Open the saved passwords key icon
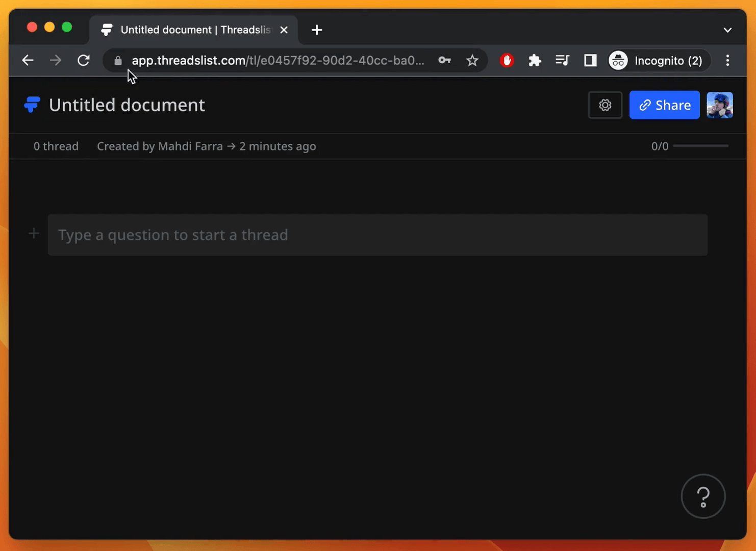 point(444,60)
